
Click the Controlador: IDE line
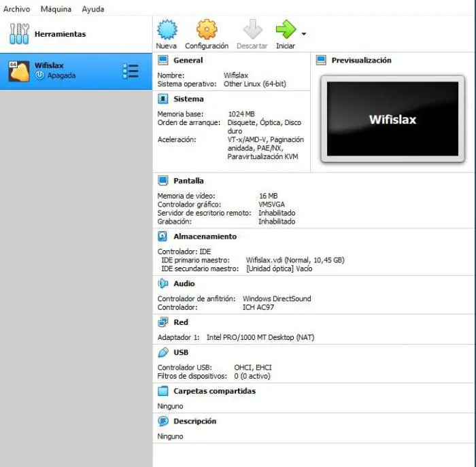[184, 252]
